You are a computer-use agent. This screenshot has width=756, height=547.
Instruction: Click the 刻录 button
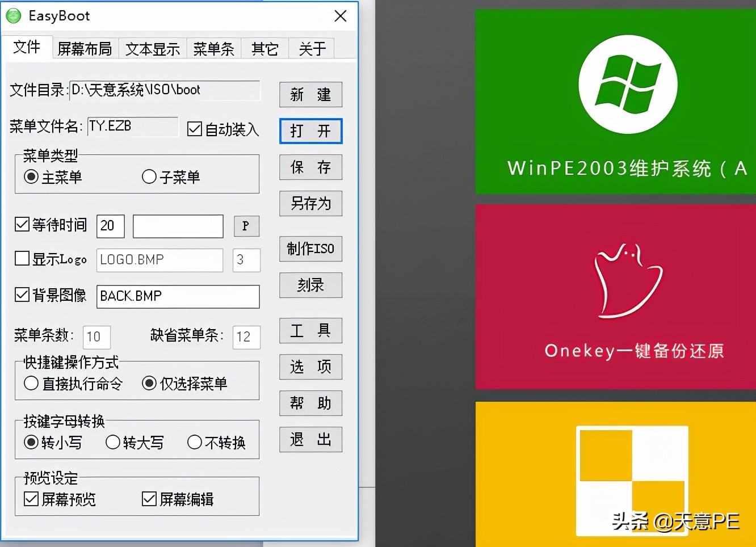[x=310, y=285]
